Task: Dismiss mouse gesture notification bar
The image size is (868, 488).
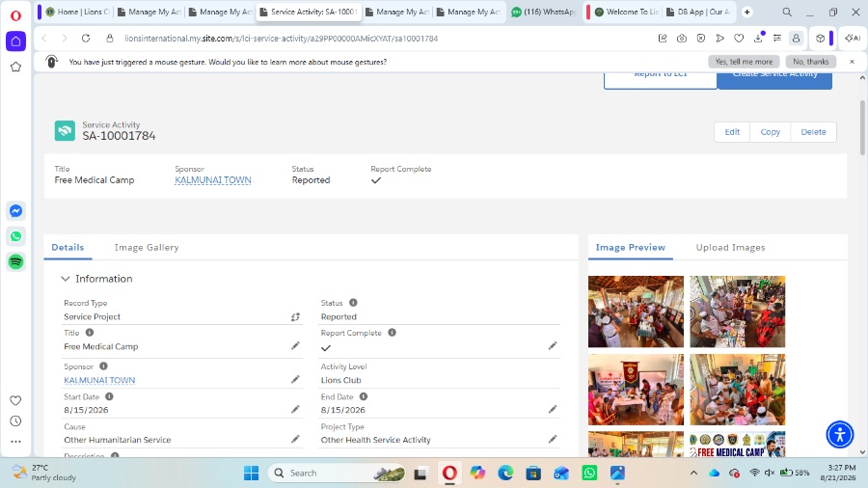Action: 852,62
